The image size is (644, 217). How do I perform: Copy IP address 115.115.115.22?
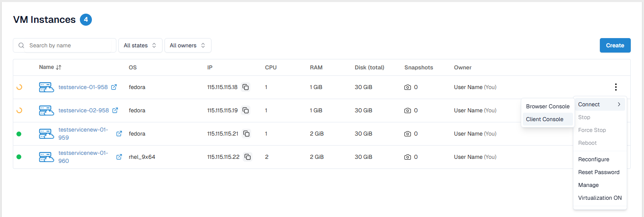pos(248,157)
